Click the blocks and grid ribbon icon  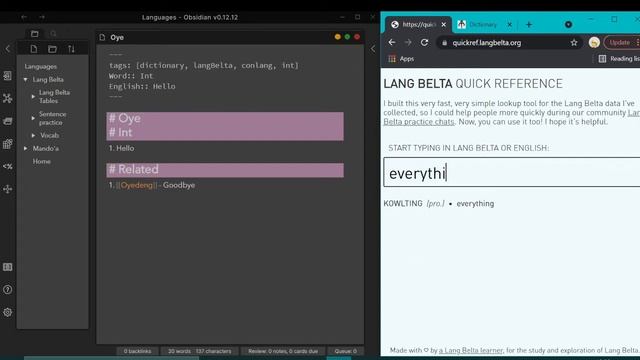(x=7, y=144)
